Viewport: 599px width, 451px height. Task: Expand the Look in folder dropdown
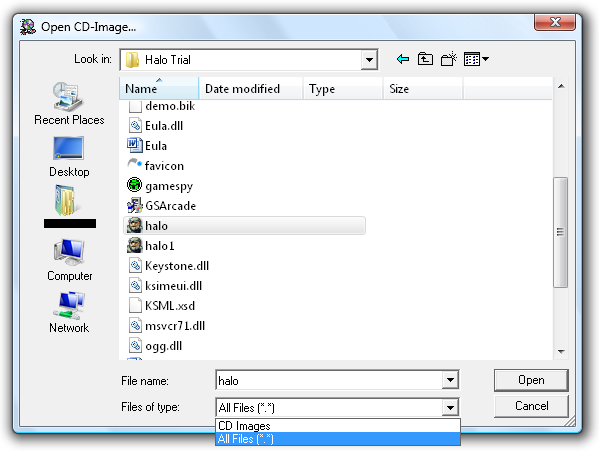(369, 60)
